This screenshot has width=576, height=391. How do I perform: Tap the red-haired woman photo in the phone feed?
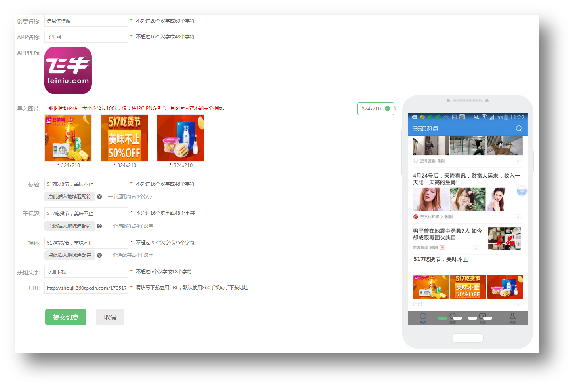point(431,199)
